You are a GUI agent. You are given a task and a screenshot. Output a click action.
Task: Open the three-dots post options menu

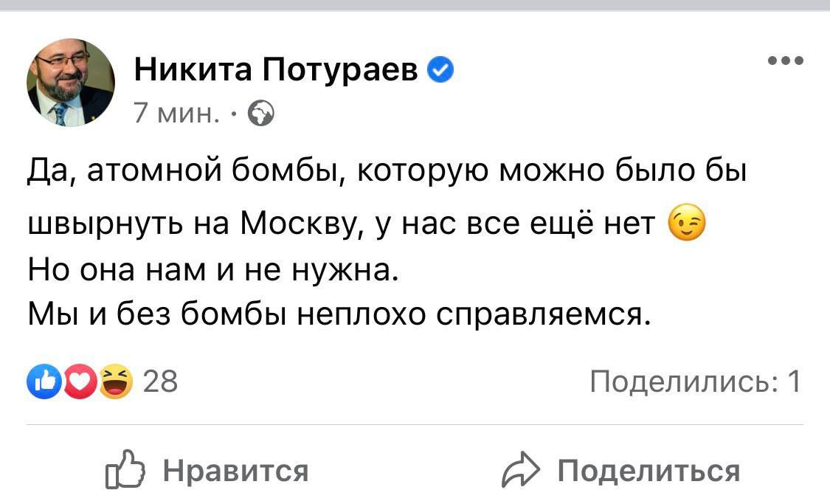pyautogui.click(x=785, y=61)
